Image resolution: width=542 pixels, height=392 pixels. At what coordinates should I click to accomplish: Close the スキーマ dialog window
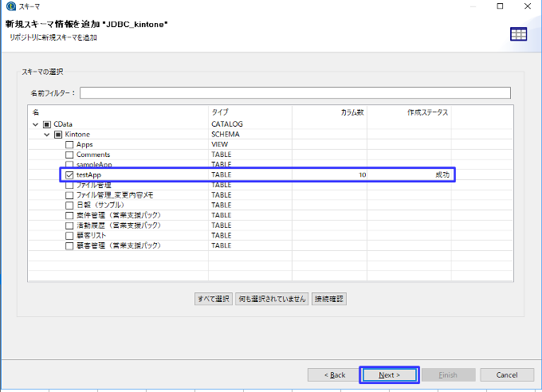(528, 6)
